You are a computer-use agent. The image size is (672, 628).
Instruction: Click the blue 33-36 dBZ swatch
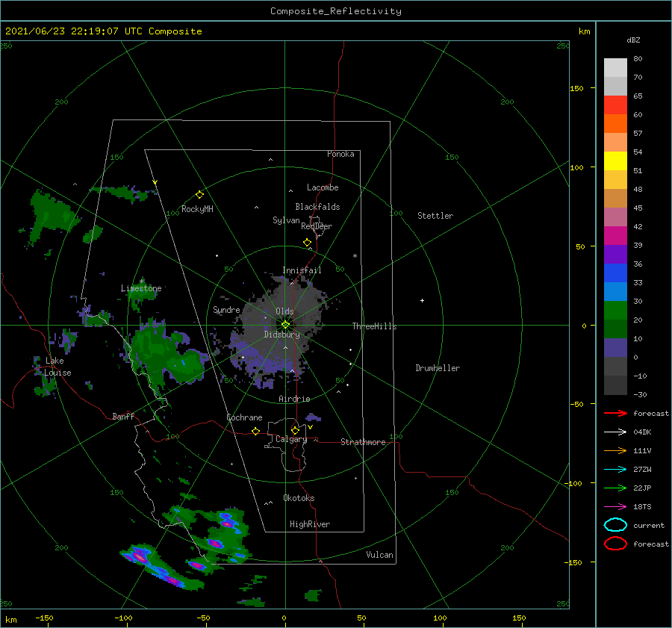click(615, 273)
